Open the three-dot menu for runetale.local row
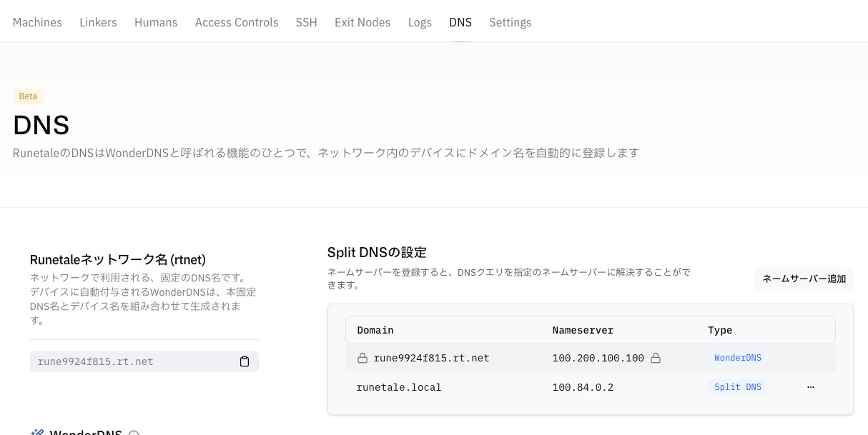Image resolution: width=868 pixels, height=435 pixels. pos(811,387)
